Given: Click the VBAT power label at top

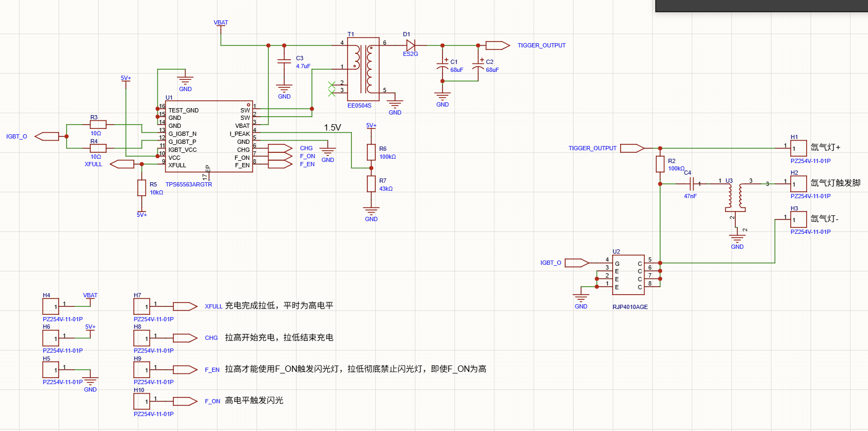Looking at the screenshot, I should pos(221,22).
